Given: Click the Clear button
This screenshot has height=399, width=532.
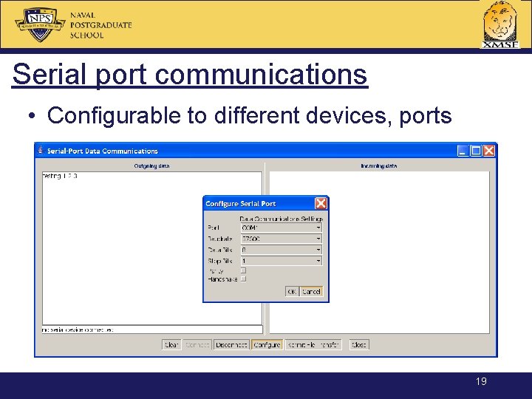Looking at the screenshot, I should [171, 345].
